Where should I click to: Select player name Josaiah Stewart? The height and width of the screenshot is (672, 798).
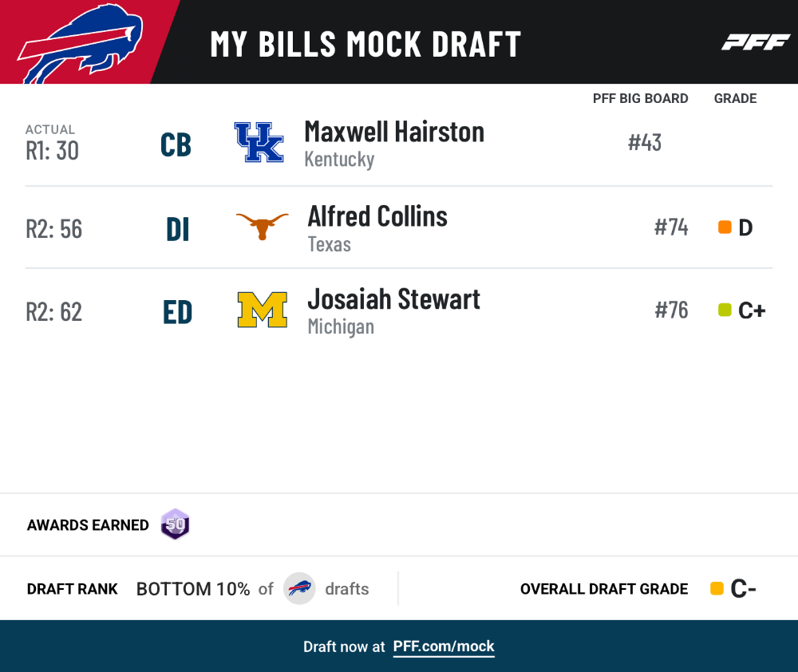pos(393,298)
